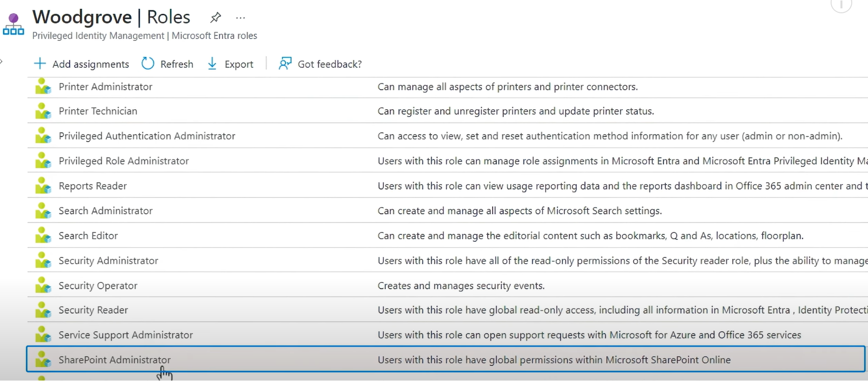
Task: Click the plus icon for Add assignments
Action: pyautogui.click(x=40, y=64)
